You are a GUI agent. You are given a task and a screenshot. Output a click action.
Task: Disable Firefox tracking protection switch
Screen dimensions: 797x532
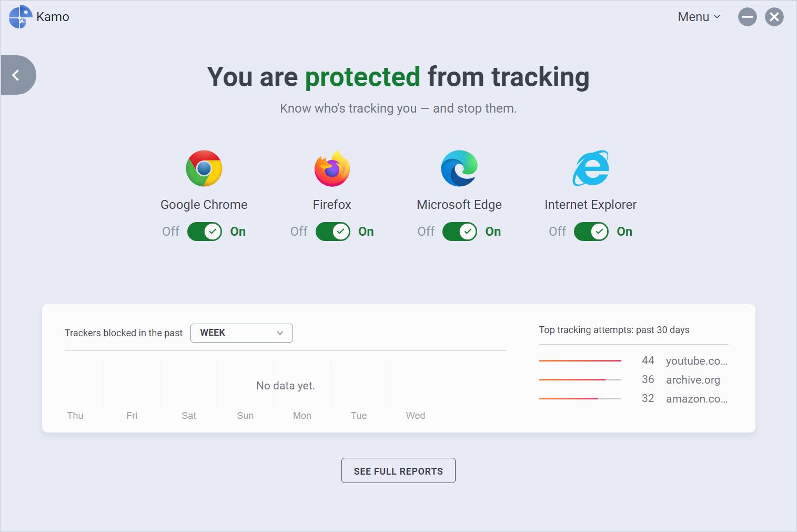pos(332,232)
